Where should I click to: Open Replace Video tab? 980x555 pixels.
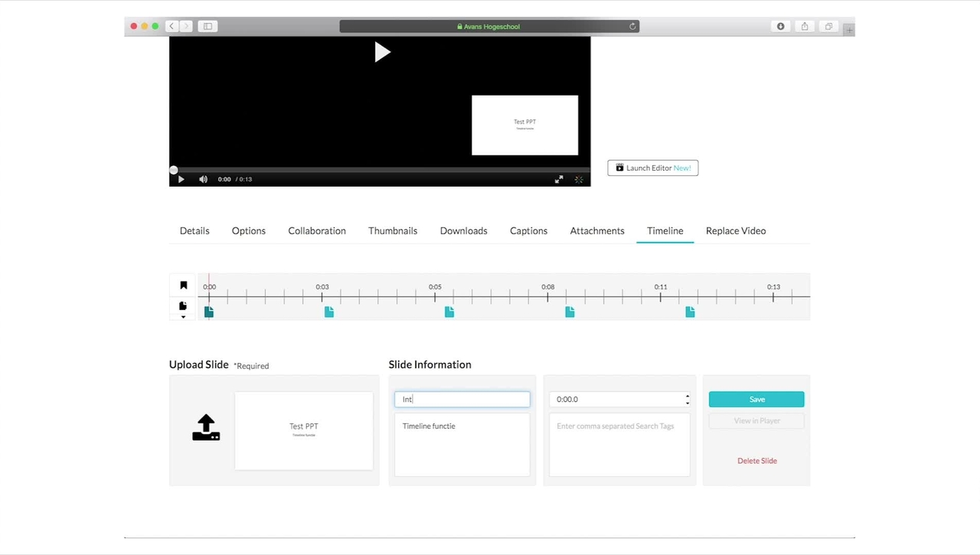point(736,230)
